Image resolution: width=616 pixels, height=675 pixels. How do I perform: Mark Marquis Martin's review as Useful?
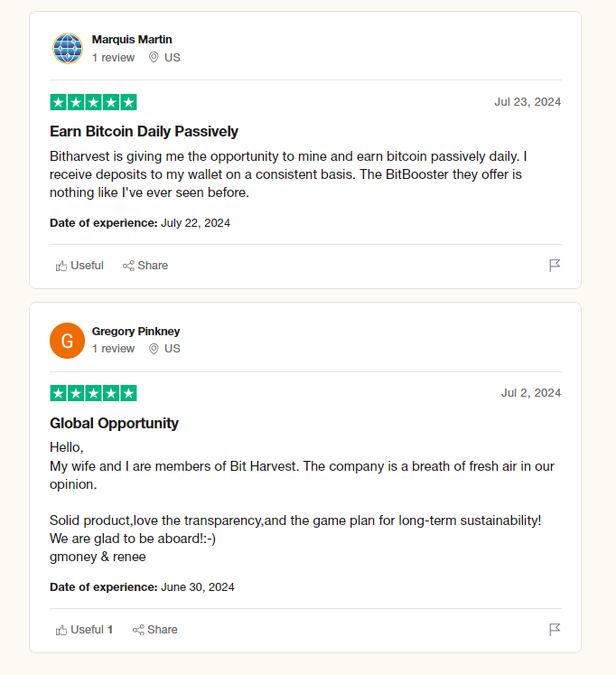(79, 266)
